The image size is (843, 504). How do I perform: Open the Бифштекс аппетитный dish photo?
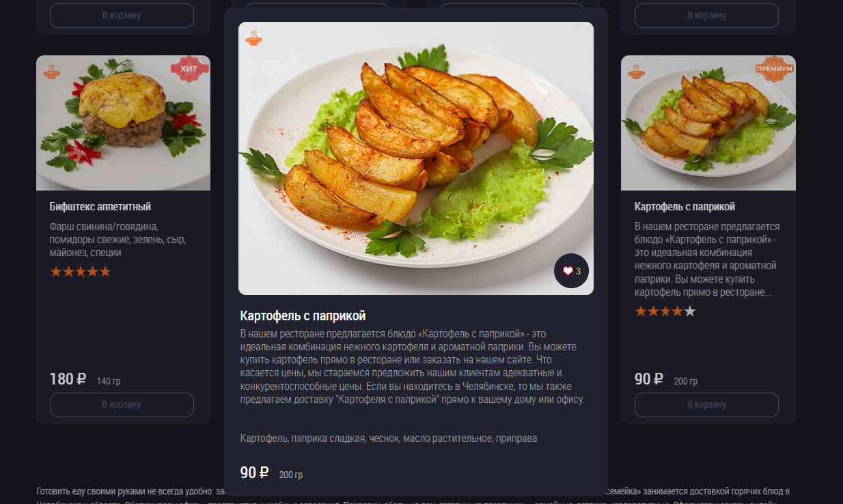pos(123,123)
